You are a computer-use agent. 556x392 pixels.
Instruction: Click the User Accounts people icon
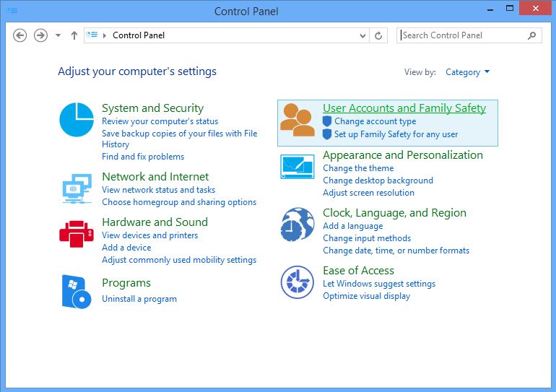point(297,120)
